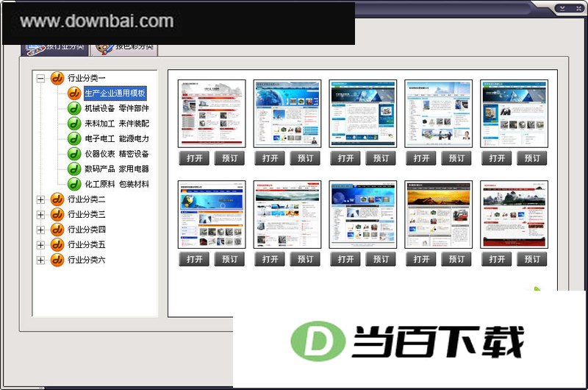The width and height of the screenshot is (588, 390).
Task: Click the orange icon beside 行业分类五
Action: [57, 245]
